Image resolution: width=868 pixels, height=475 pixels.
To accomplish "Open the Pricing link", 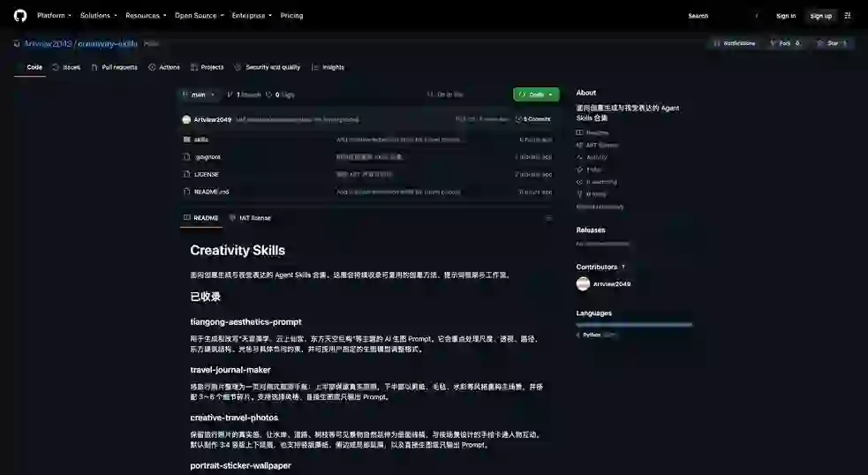I will (291, 16).
